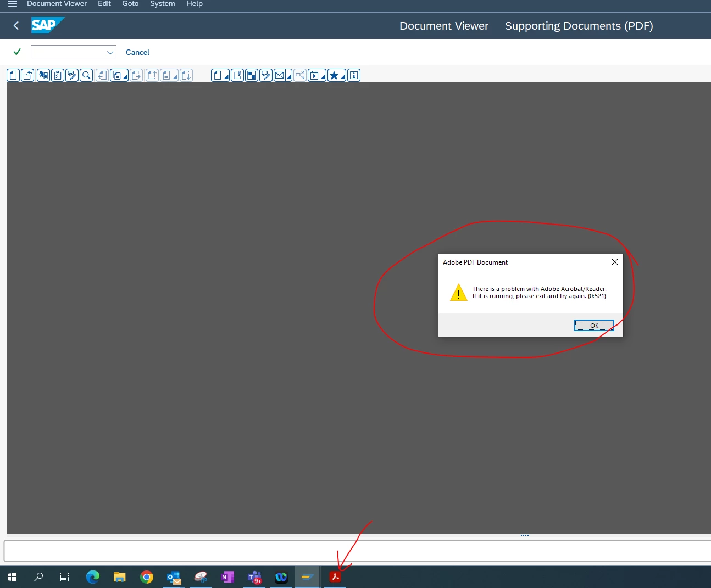Click the greyed previous document arrow icon
711x588 pixels.
pos(102,75)
